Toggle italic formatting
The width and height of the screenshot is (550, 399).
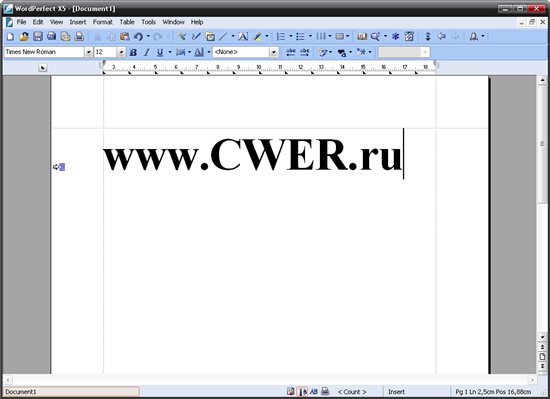pyautogui.click(x=147, y=53)
